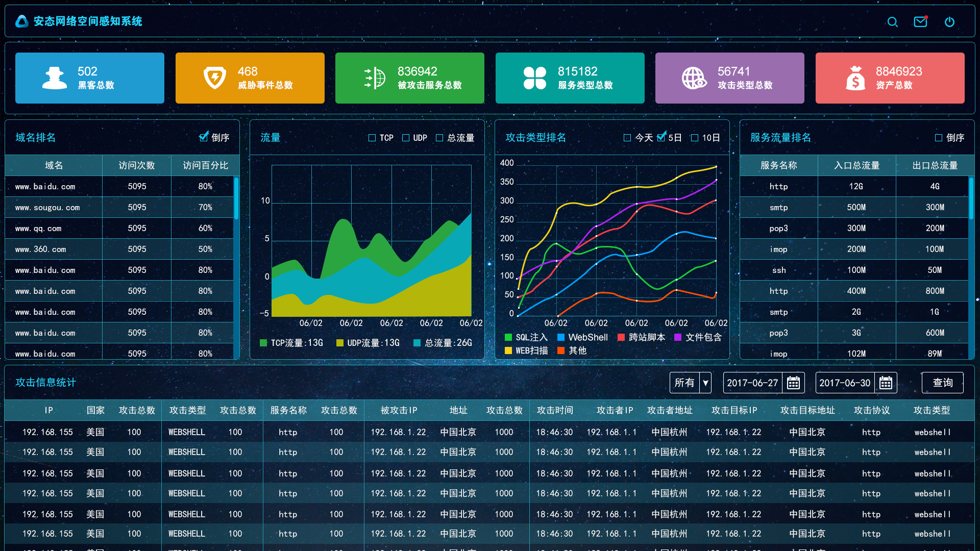Image resolution: width=980 pixels, height=551 pixels.
Task: Toggle the 文件包含 purple legend swatch
Action: [678, 337]
